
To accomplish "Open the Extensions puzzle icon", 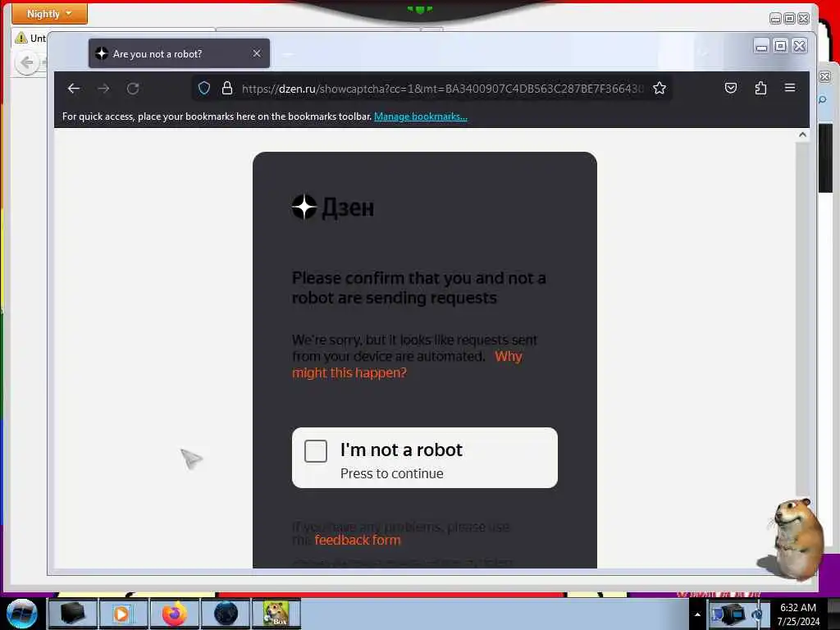I will 760,88.
